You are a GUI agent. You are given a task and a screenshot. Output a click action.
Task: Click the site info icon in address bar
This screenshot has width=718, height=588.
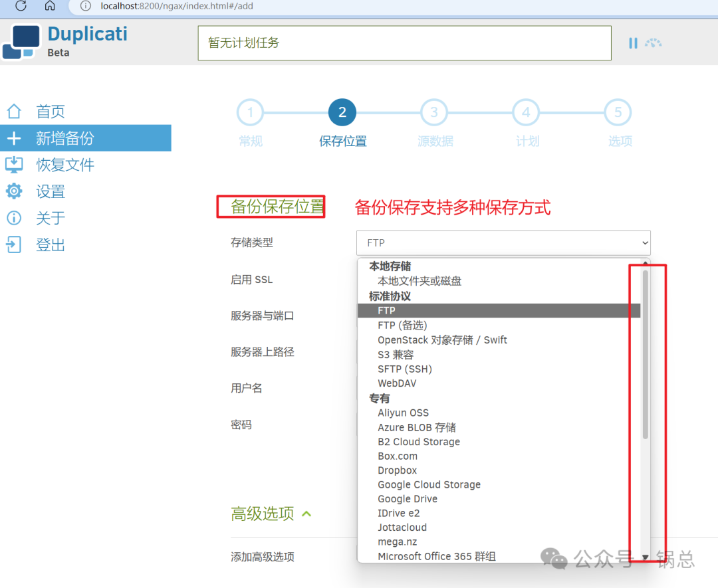(x=86, y=6)
